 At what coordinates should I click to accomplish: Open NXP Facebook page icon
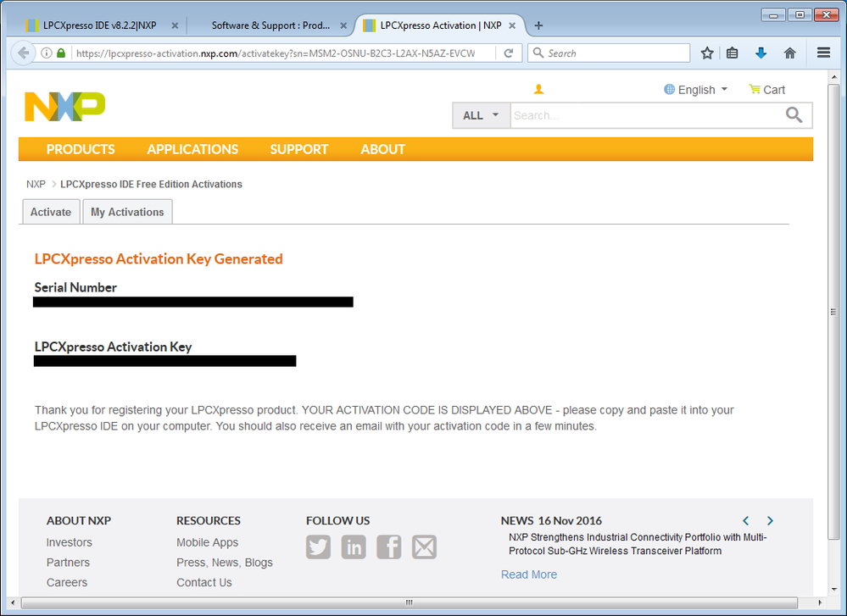[389, 547]
